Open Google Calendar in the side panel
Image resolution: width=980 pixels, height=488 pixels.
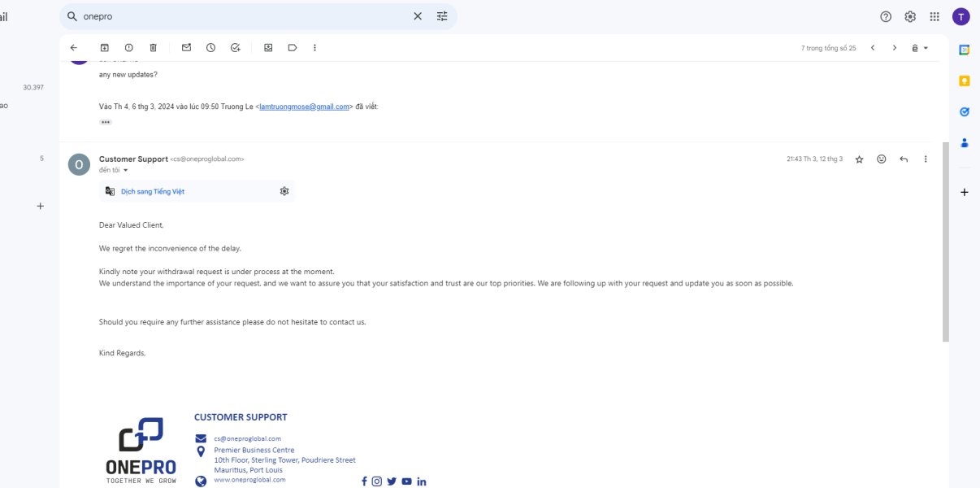[965, 50]
